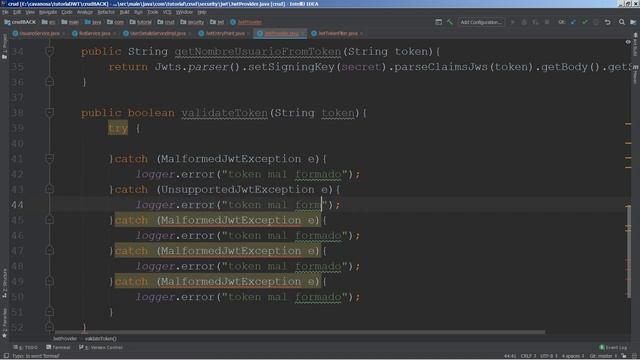Fold the catch block at line 43
The image size is (640, 360).
[x=49, y=189]
